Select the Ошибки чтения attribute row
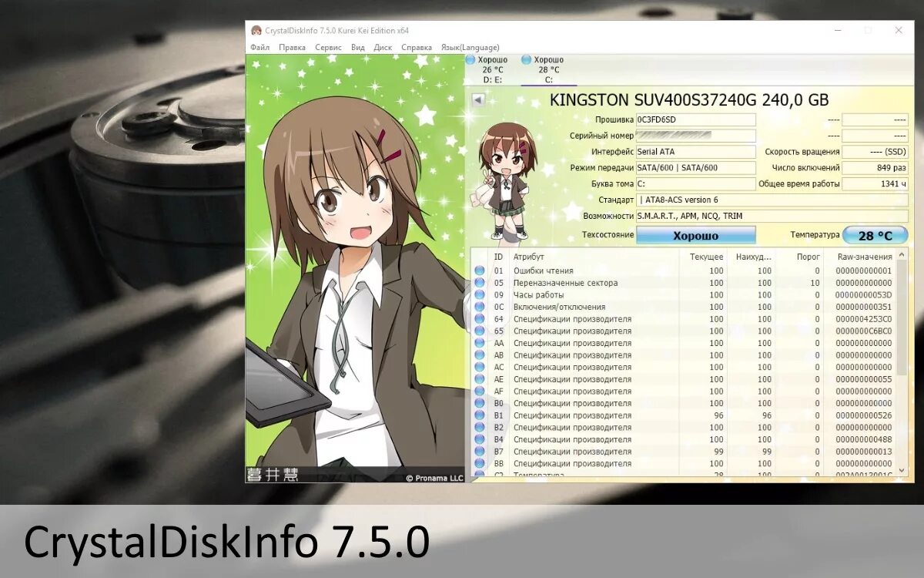 click(x=684, y=271)
